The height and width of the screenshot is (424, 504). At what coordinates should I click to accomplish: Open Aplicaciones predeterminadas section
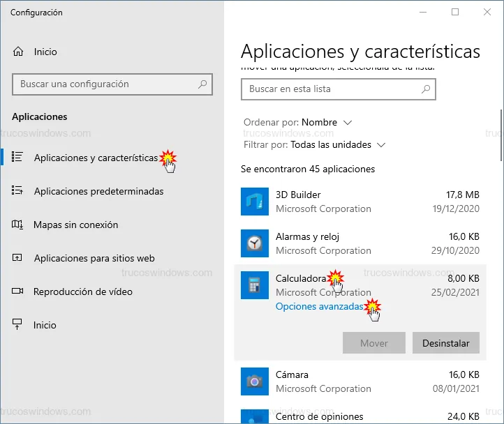98,191
